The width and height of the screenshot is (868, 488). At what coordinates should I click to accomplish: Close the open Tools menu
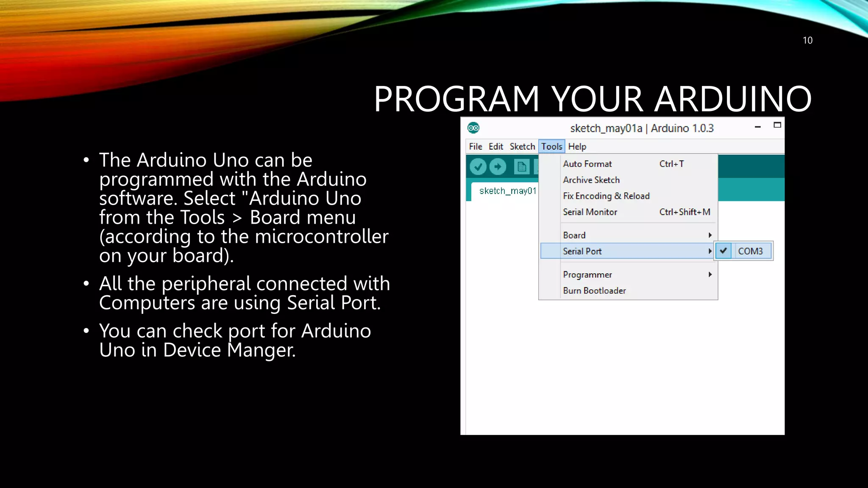pyautogui.click(x=552, y=147)
